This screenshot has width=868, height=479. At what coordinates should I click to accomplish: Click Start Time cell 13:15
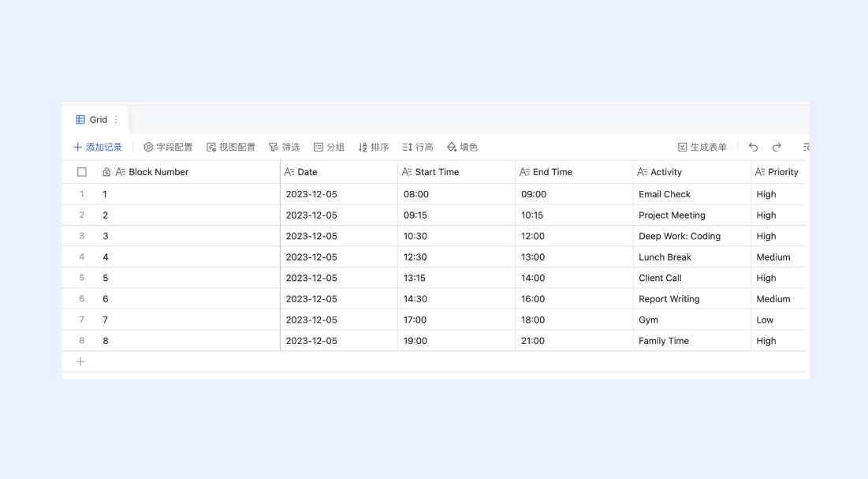456,278
